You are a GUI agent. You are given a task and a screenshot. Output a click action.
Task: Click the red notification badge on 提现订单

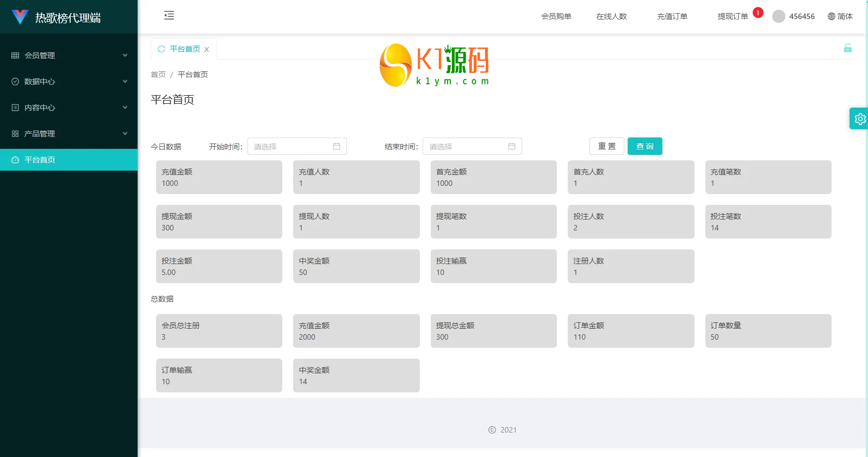pos(758,12)
